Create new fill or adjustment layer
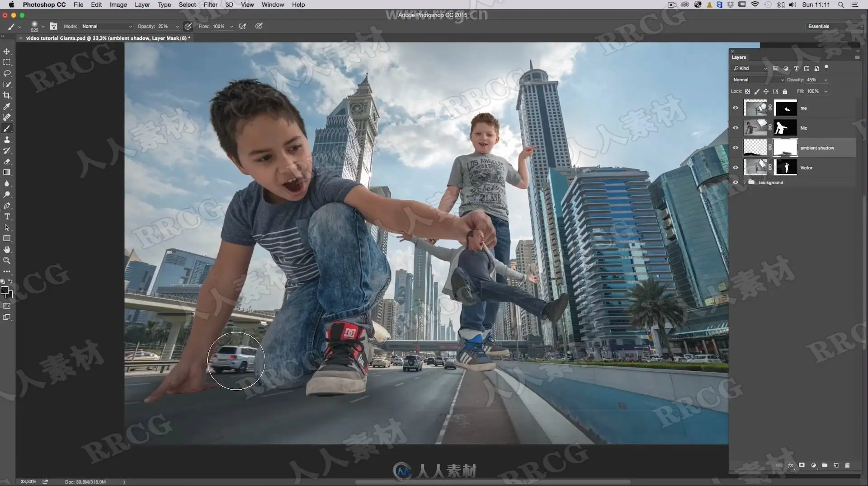The height and width of the screenshot is (486, 868). pos(813,465)
